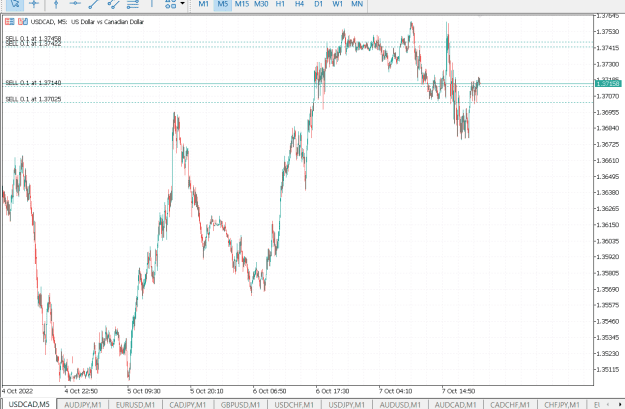Switch chart to H1 timeframe
Image resolution: width=625 pixels, height=409 pixels.
(x=280, y=4)
